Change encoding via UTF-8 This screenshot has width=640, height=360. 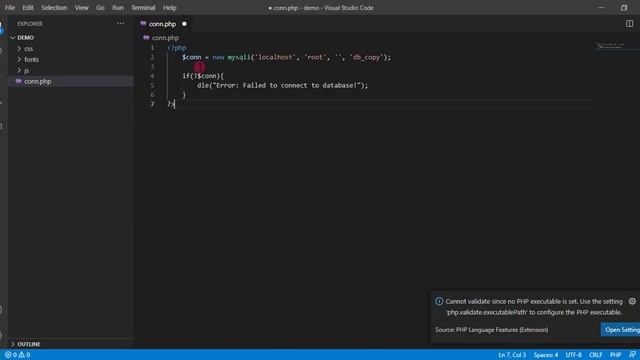point(573,355)
